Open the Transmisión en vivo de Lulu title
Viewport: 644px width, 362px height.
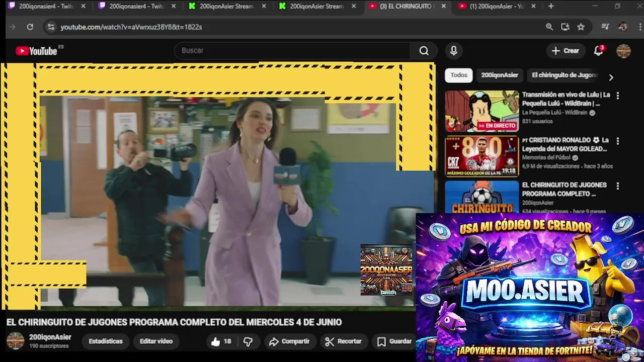[566, 99]
